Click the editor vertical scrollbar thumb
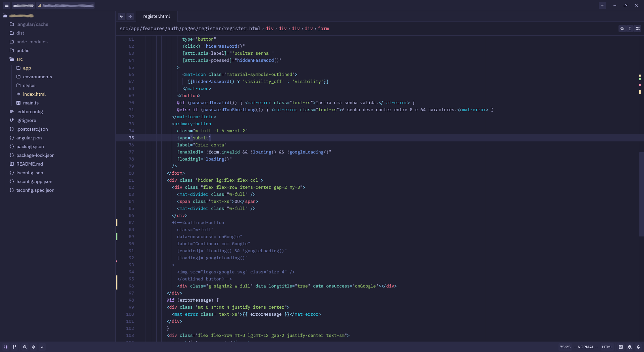 point(641,194)
